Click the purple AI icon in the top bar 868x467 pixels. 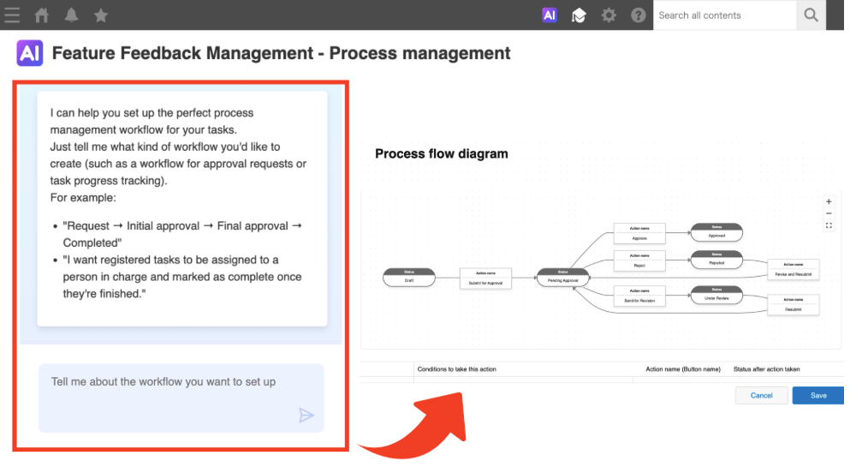(550, 15)
